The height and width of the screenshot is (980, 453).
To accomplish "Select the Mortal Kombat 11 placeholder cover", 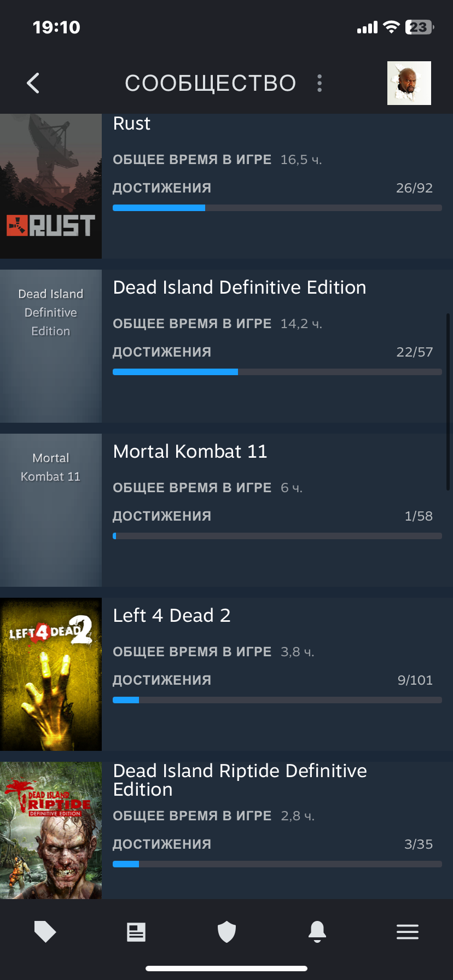I will click(51, 510).
